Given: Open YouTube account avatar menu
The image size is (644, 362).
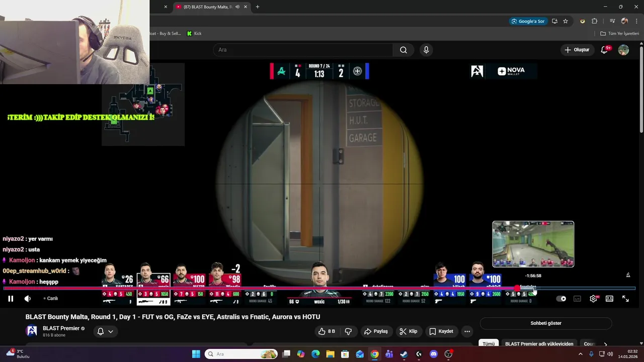Looking at the screenshot, I should (623, 50).
